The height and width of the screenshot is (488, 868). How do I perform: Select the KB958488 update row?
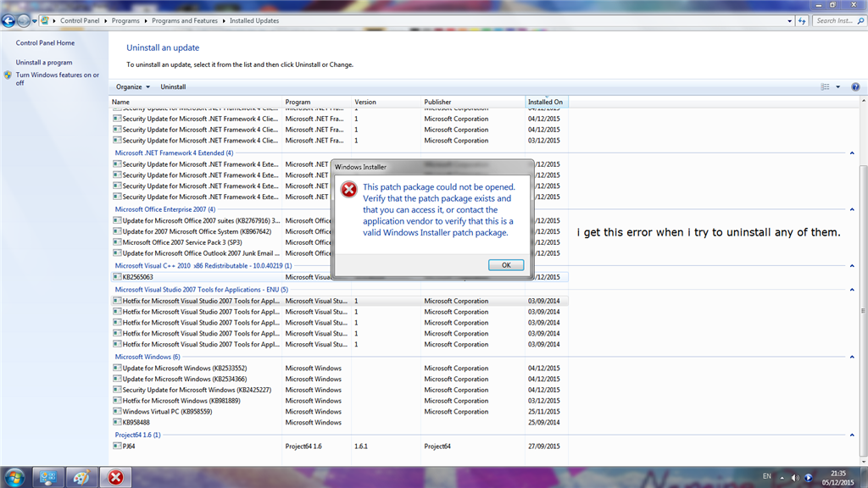340,423
